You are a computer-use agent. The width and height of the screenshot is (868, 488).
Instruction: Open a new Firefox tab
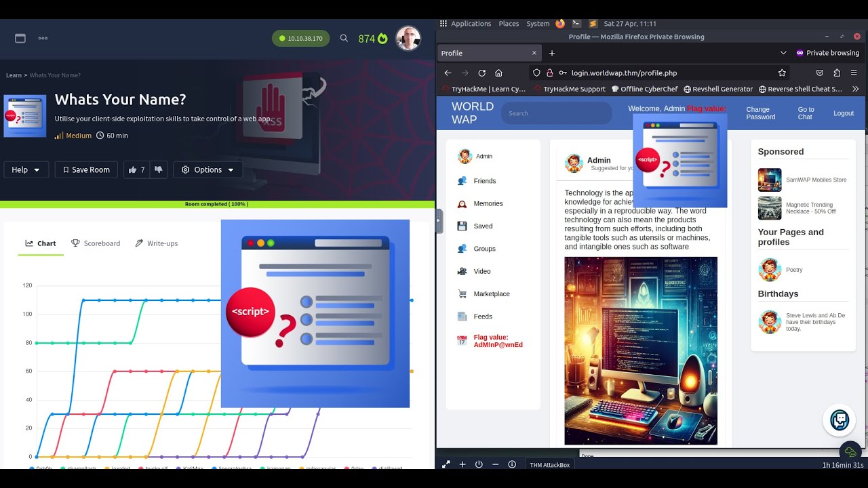552,53
